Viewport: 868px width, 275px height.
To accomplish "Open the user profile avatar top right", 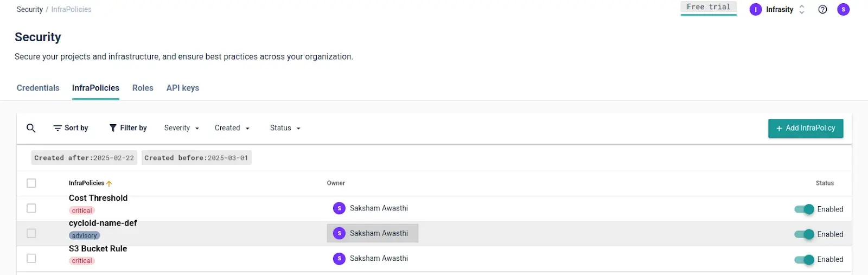I will click(843, 9).
